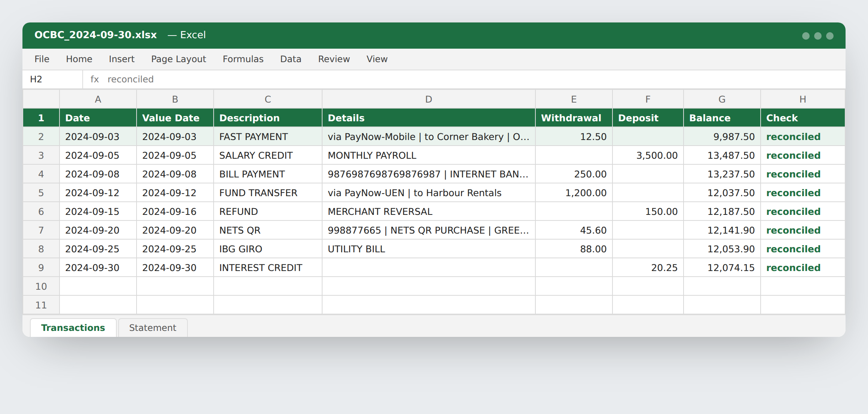This screenshot has width=868, height=414.
Task: Select the MERCHANT REVERSAL details cell
Action: (429, 211)
